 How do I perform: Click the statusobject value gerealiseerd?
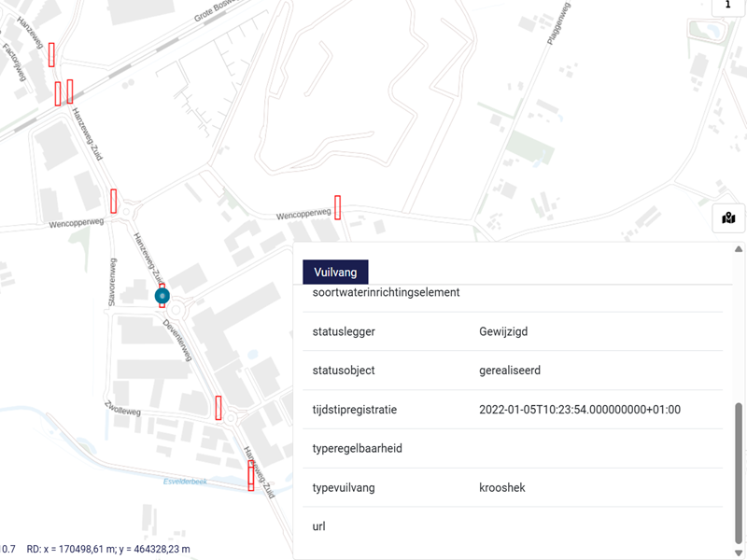(x=509, y=371)
